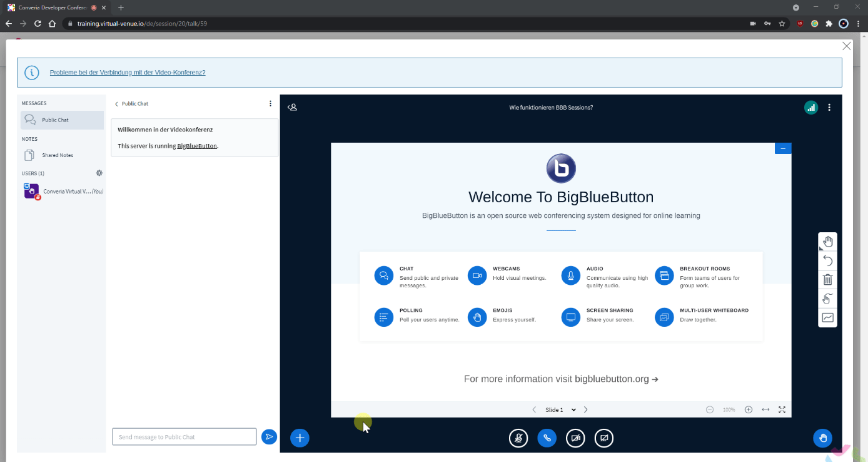Click camera permission icon in address bar
Image resolution: width=868 pixels, height=462 pixels.
(x=753, y=24)
